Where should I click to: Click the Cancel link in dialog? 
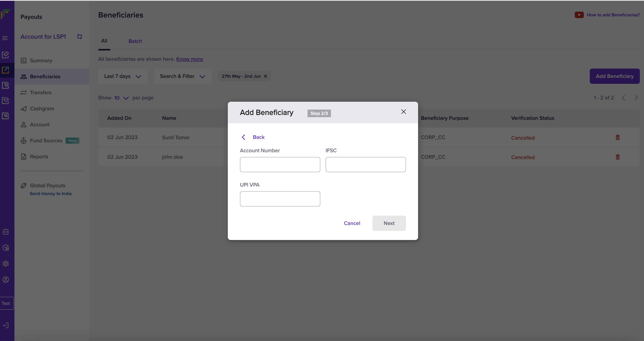[352, 223]
